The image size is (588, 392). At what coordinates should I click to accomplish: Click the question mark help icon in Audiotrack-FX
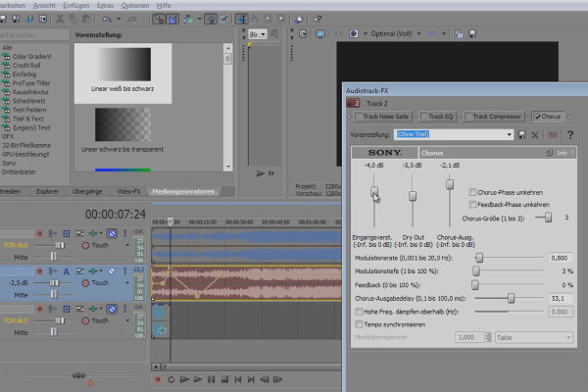(x=570, y=134)
